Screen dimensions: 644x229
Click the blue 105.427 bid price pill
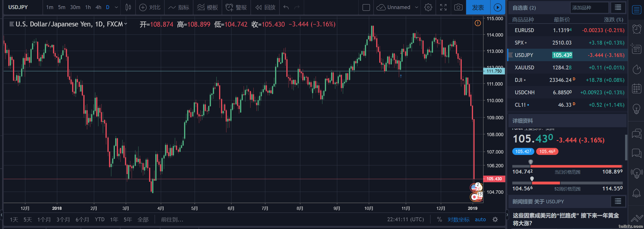point(523,152)
